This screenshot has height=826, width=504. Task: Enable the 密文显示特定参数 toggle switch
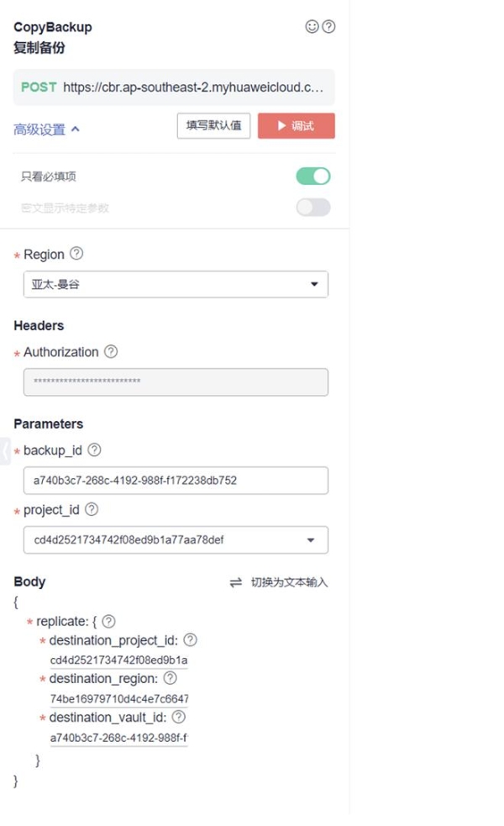[x=313, y=208]
